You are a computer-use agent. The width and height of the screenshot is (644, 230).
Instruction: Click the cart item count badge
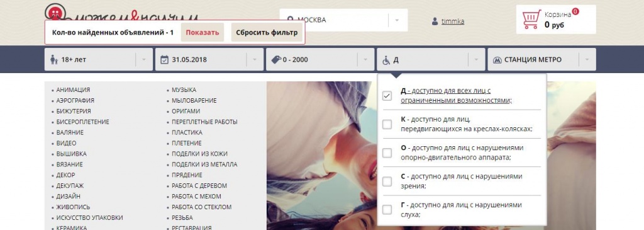click(x=575, y=11)
